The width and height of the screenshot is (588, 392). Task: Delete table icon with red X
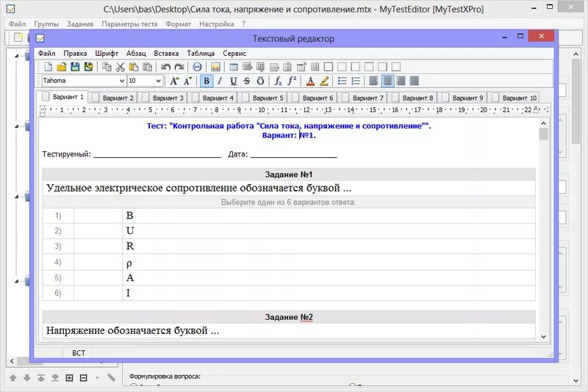click(x=301, y=67)
